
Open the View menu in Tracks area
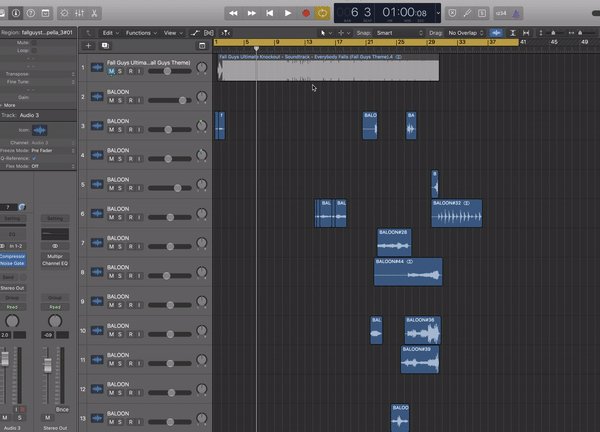(173, 33)
